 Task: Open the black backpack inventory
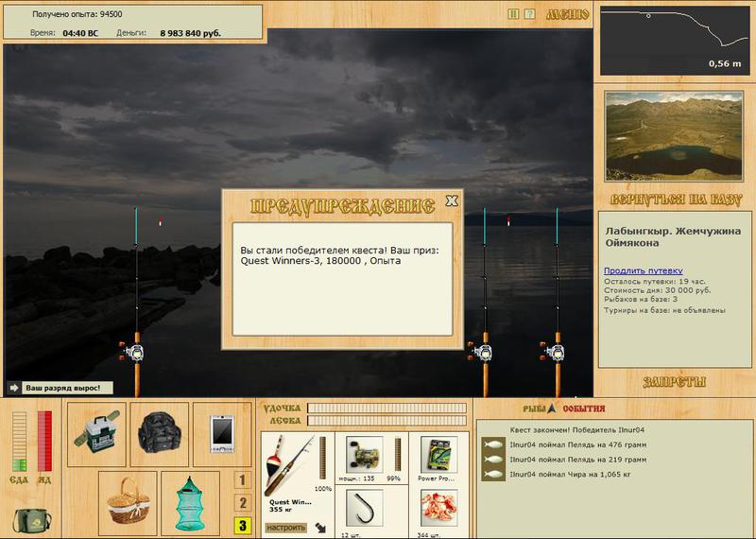click(160, 432)
